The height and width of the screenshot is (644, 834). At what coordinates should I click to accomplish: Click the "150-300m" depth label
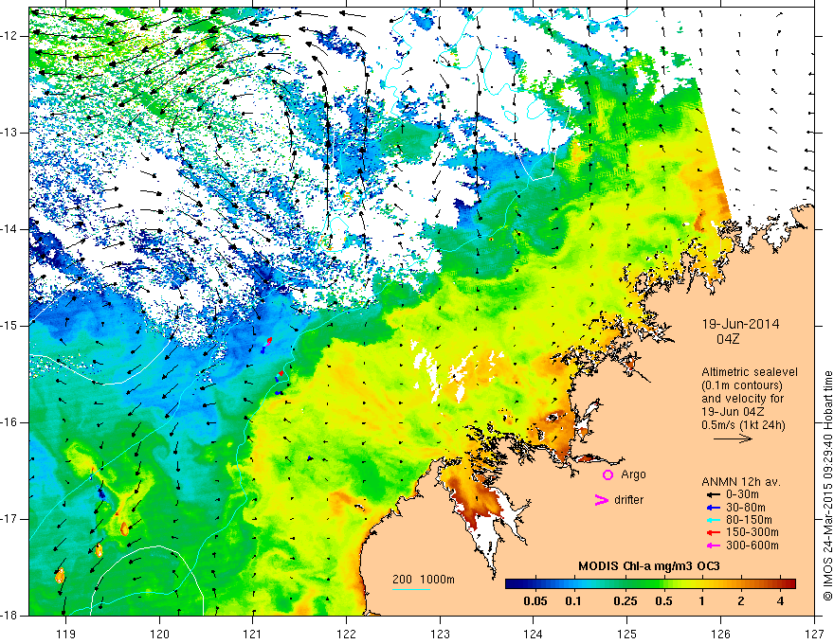coord(752,532)
